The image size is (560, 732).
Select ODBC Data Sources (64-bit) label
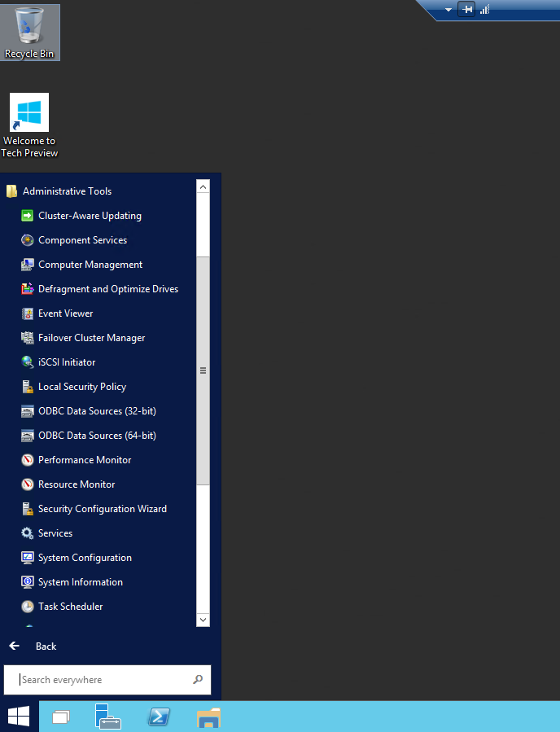pyautogui.click(x=97, y=436)
